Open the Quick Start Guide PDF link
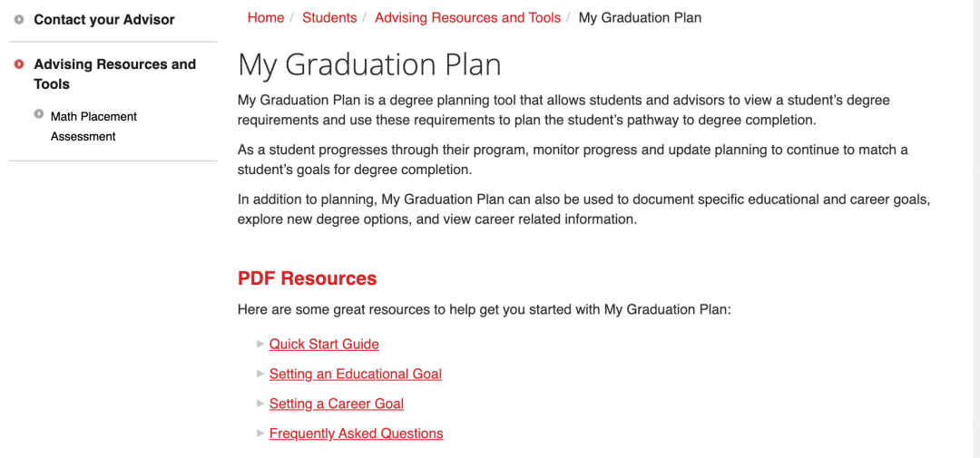 point(324,345)
